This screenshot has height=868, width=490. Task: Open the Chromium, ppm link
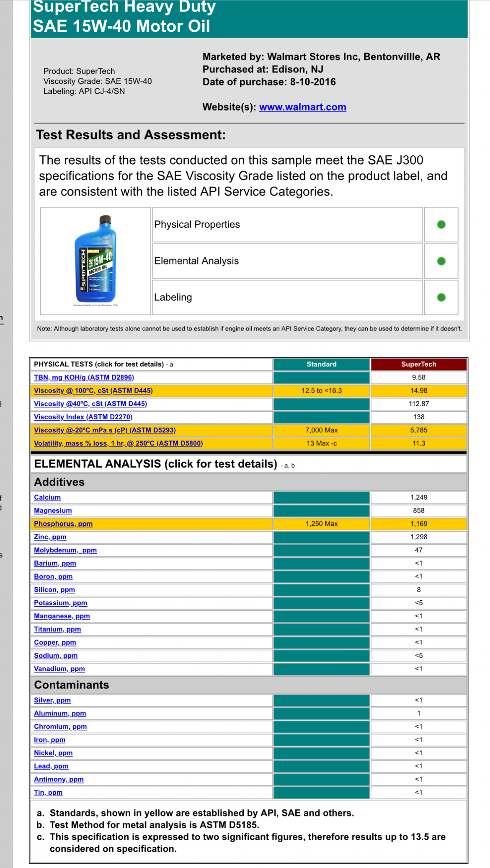tap(60, 727)
